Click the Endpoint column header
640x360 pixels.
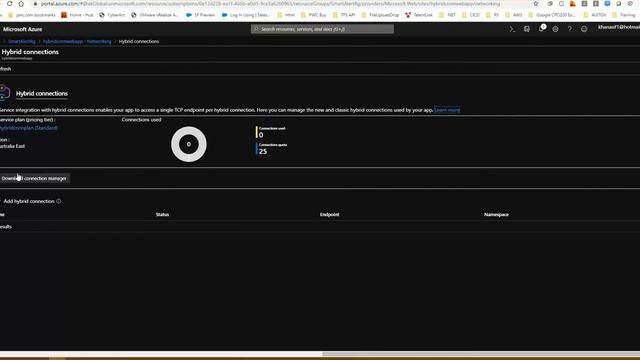[329, 214]
